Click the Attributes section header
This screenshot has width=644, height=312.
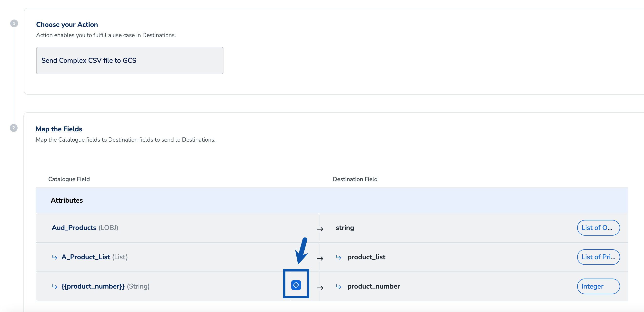[x=67, y=200]
